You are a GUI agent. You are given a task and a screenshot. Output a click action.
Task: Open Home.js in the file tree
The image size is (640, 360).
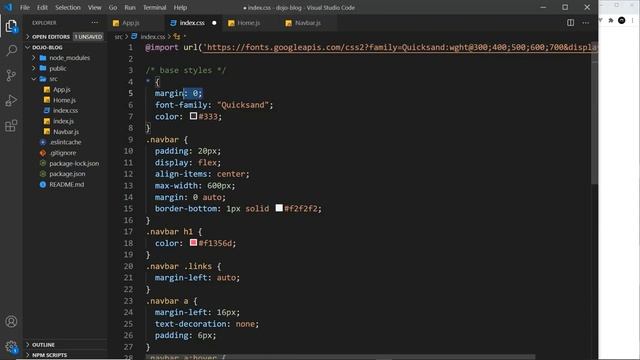pyautogui.click(x=64, y=100)
